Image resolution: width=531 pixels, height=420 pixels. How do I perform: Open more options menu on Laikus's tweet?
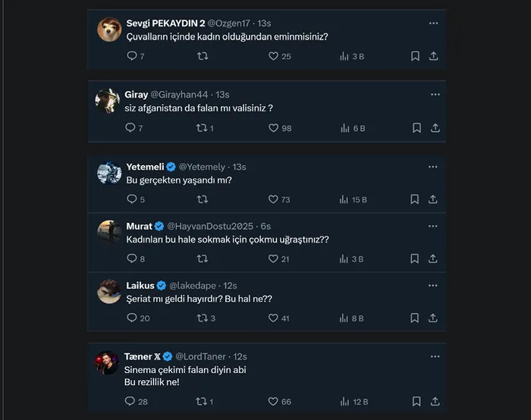(x=434, y=285)
